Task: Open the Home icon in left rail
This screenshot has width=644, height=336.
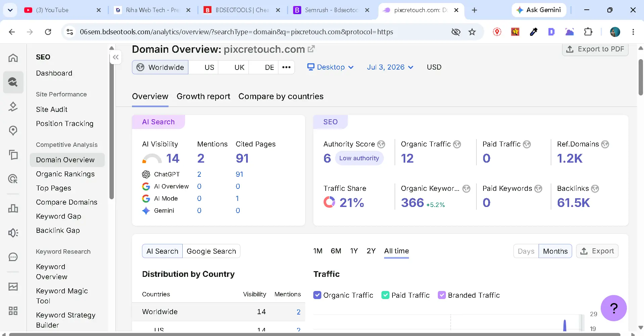Action: click(x=13, y=58)
